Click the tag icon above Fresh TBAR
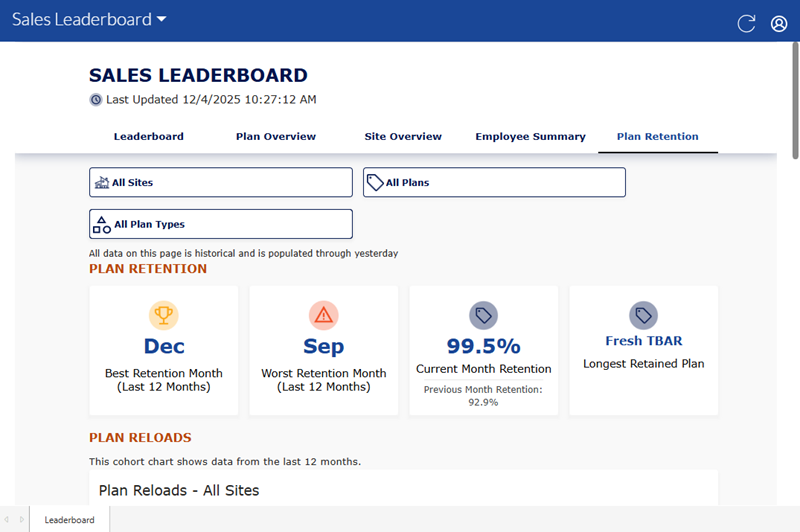Screen dimensions: 800x532 click(643, 316)
